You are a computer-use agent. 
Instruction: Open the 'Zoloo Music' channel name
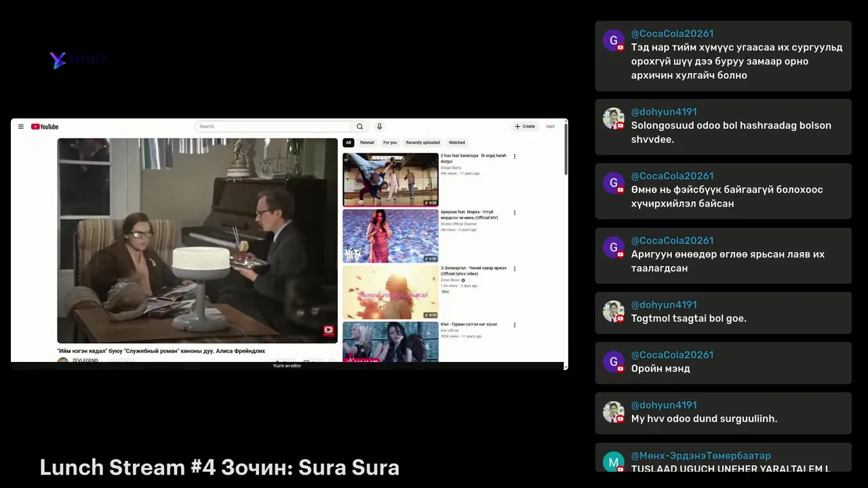coord(450,280)
